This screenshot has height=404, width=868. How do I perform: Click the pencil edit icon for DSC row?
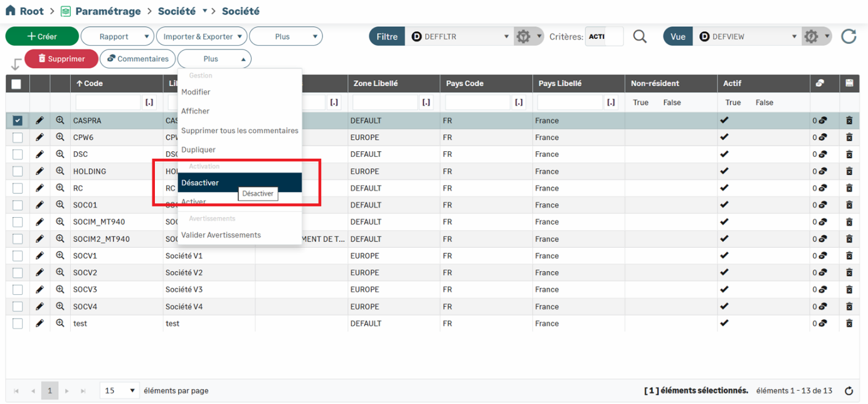pos(40,154)
